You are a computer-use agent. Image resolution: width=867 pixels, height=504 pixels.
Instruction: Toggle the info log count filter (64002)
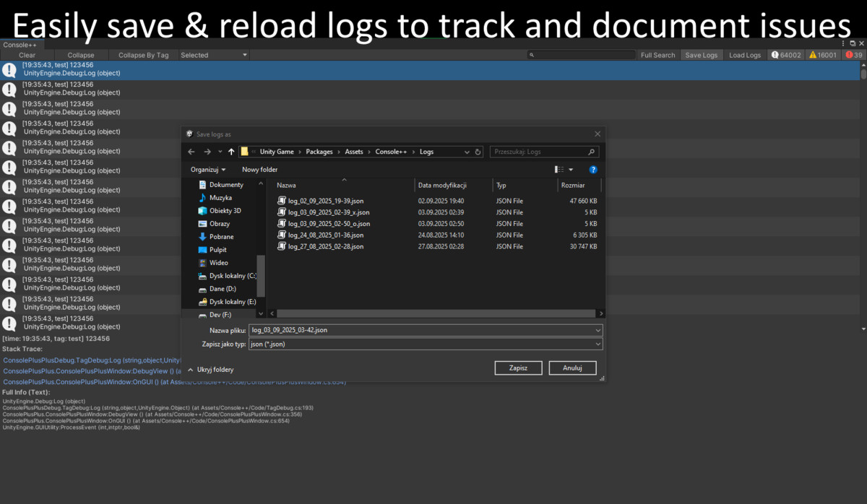[786, 55]
